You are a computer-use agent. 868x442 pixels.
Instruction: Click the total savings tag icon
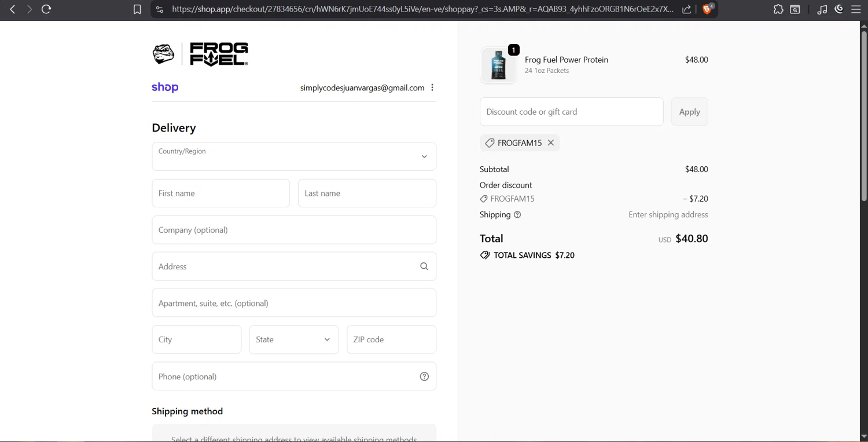[485, 255]
